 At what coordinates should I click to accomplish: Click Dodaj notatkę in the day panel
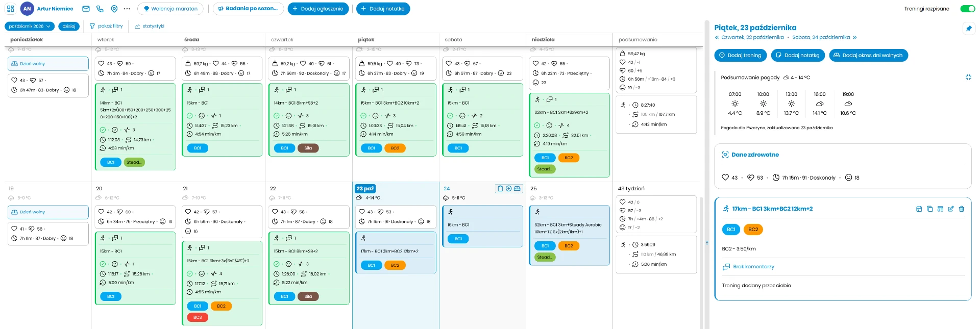(798, 55)
